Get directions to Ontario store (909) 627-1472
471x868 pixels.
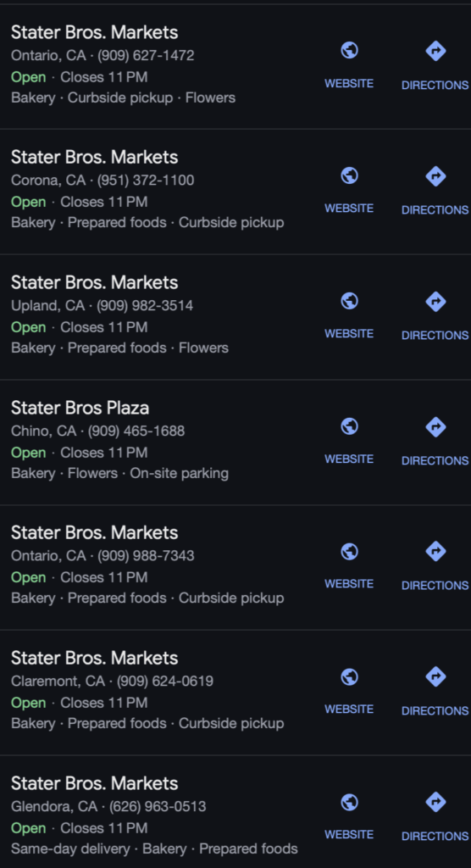[435, 65]
